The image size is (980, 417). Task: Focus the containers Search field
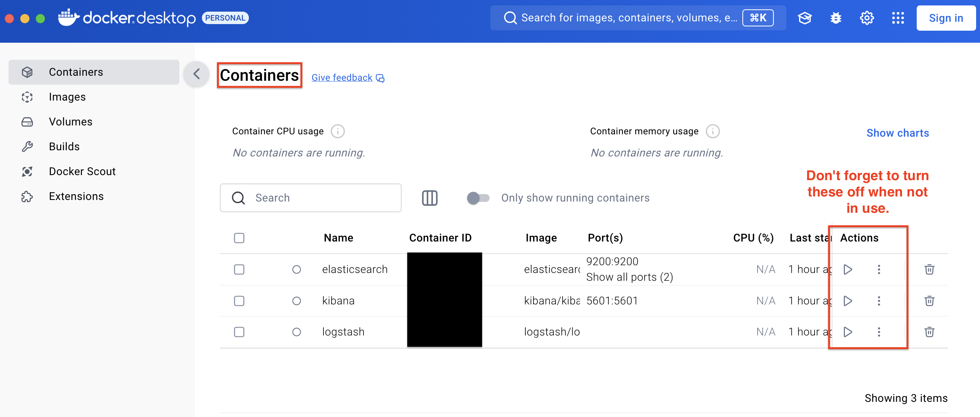311,198
